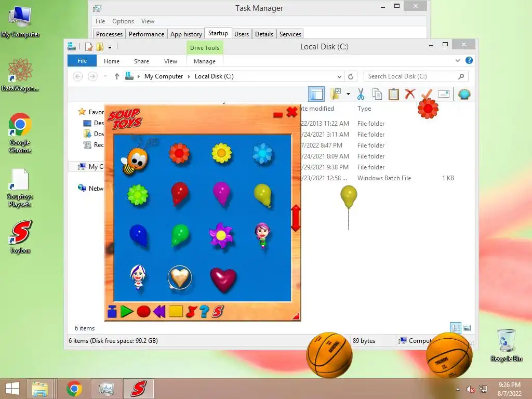Click the Properties checkmark toolbar icon
The width and height of the screenshot is (532, 399).
click(x=427, y=94)
